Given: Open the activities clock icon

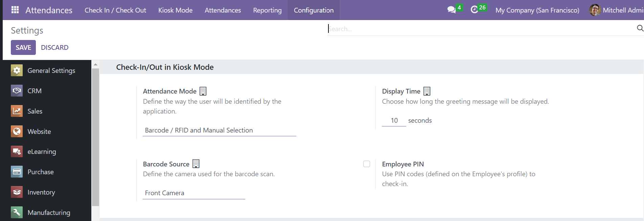Looking at the screenshot, I should [474, 10].
